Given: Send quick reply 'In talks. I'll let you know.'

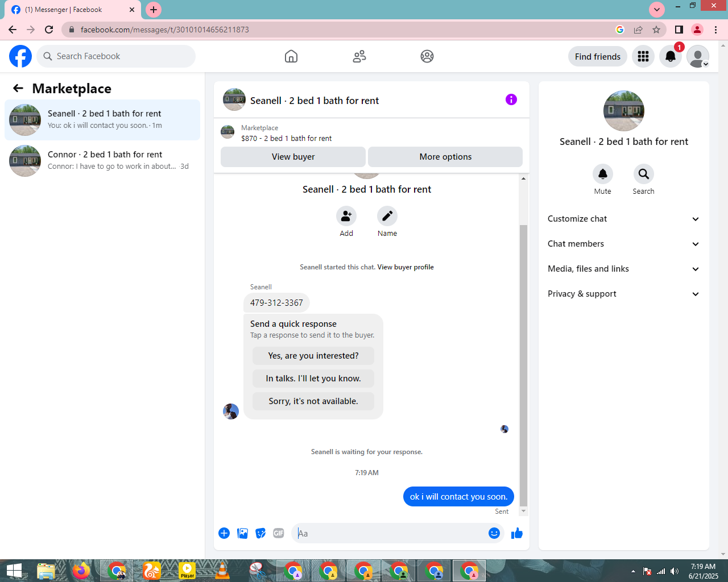Looking at the screenshot, I should 313,379.
